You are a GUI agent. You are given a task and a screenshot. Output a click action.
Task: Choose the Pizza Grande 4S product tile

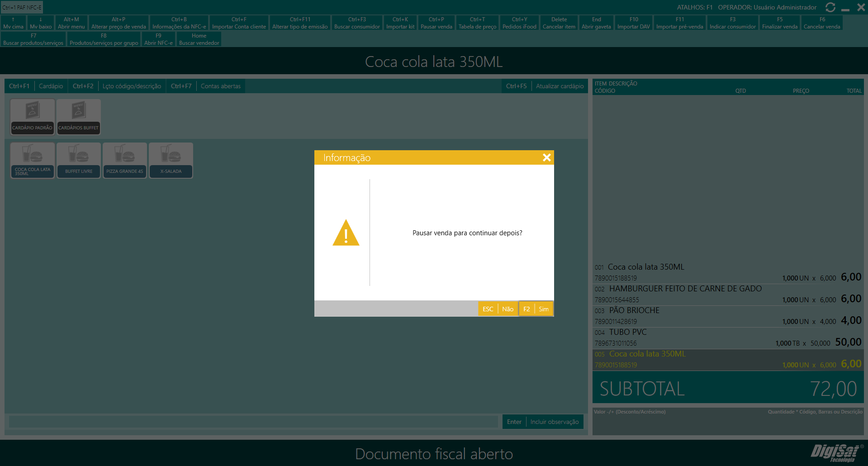[x=125, y=161]
